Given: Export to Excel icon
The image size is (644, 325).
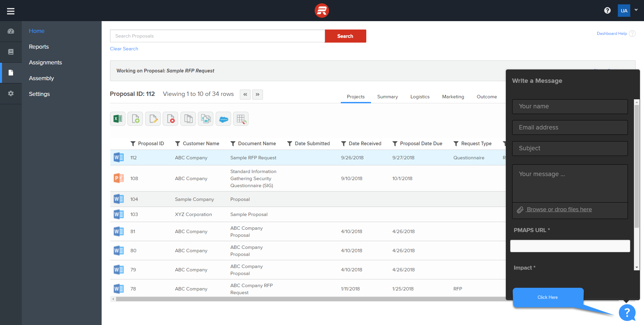Looking at the screenshot, I should pos(118,119).
